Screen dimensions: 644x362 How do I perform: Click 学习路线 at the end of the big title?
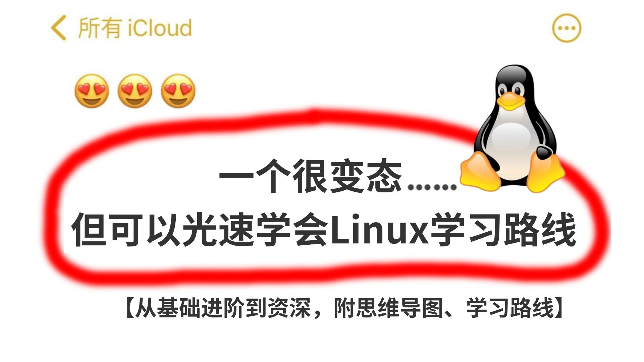(x=503, y=230)
